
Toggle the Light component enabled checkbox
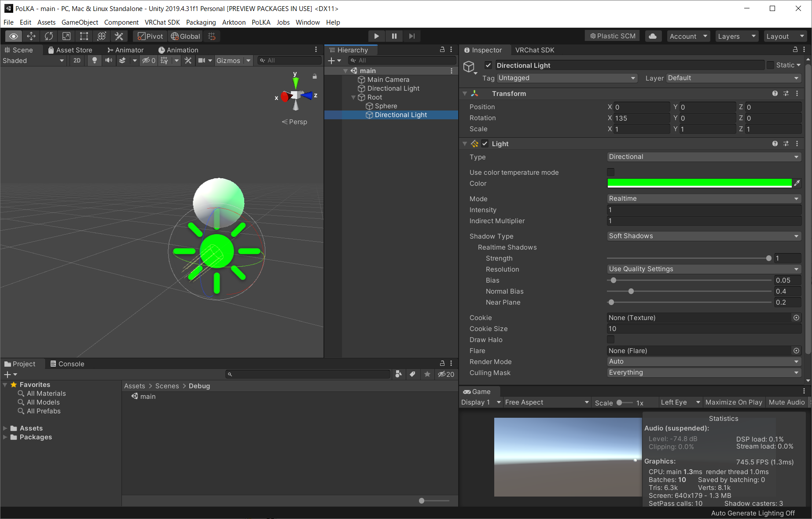tap(485, 144)
